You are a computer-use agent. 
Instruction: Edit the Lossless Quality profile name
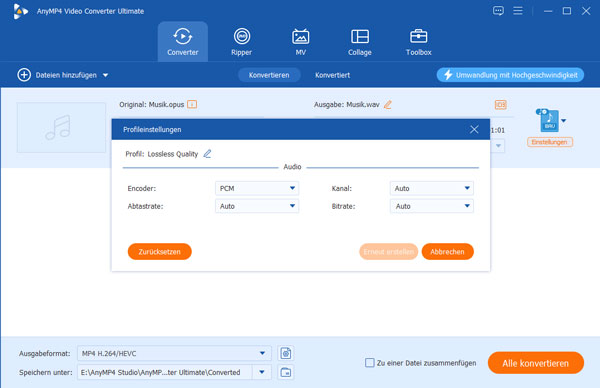(207, 154)
